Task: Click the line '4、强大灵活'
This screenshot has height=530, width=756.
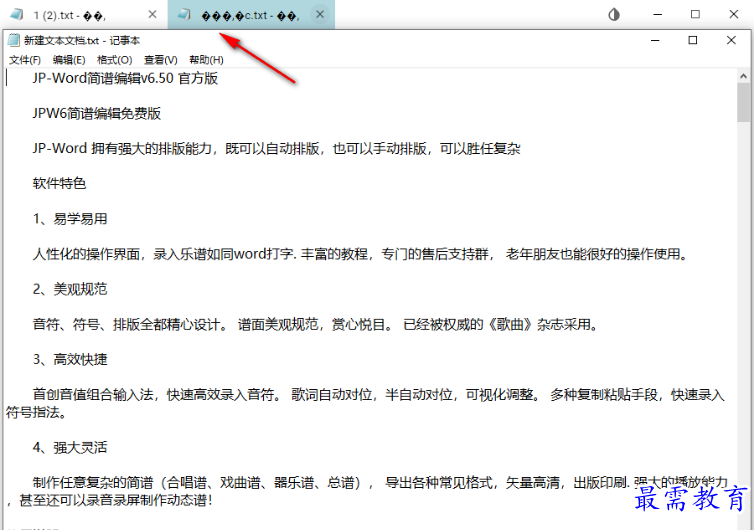Action: pos(70,448)
